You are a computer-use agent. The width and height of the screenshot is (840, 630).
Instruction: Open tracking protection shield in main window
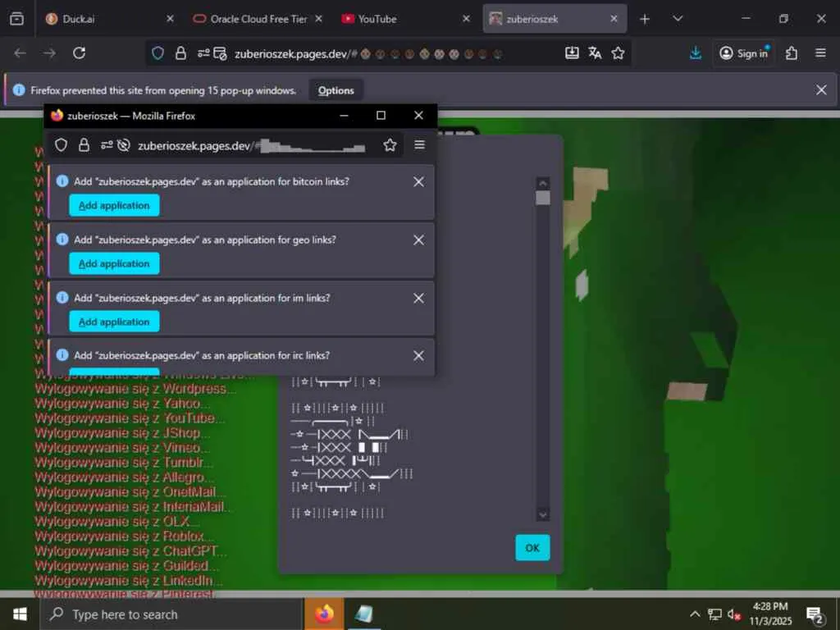pos(157,53)
